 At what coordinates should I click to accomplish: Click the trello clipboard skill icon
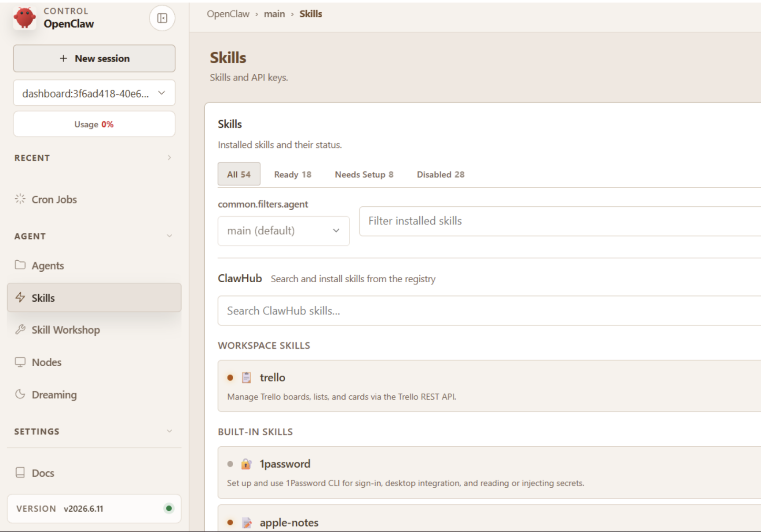pos(246,378)
